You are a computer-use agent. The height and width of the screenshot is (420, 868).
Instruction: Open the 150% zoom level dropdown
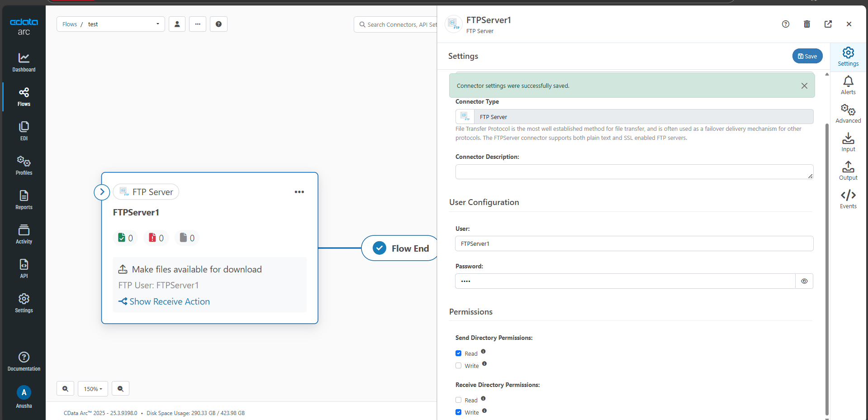click(93, 389)
